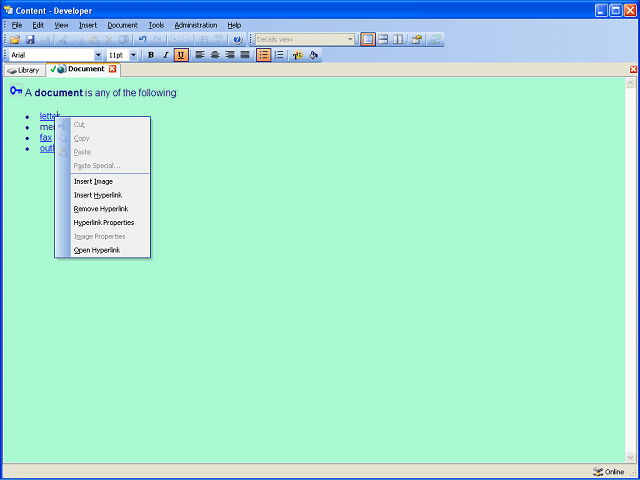Screen dimensions: 640x480
Task: Open the Edit menu
Action: pos(38,25)
